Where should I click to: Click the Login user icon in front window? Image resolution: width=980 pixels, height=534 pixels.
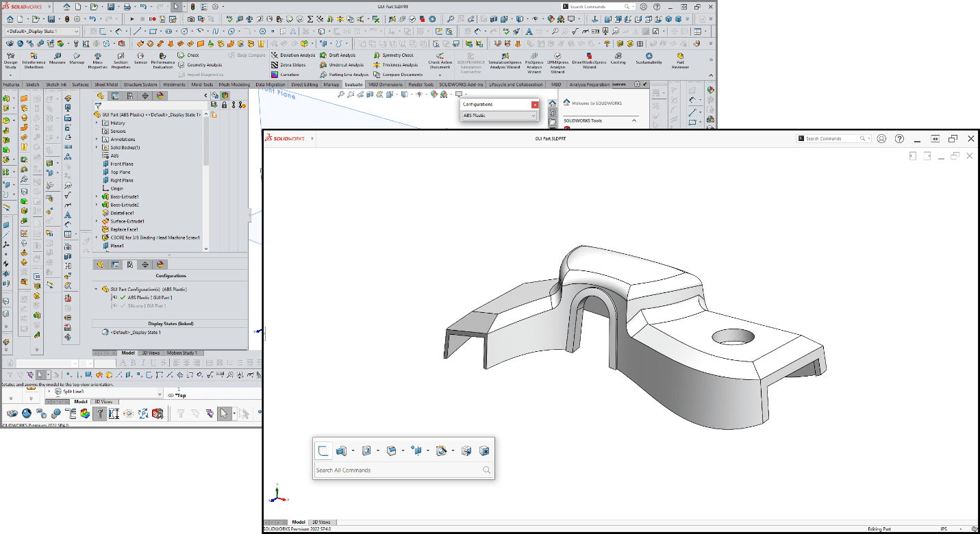click(x=881, y=138)
